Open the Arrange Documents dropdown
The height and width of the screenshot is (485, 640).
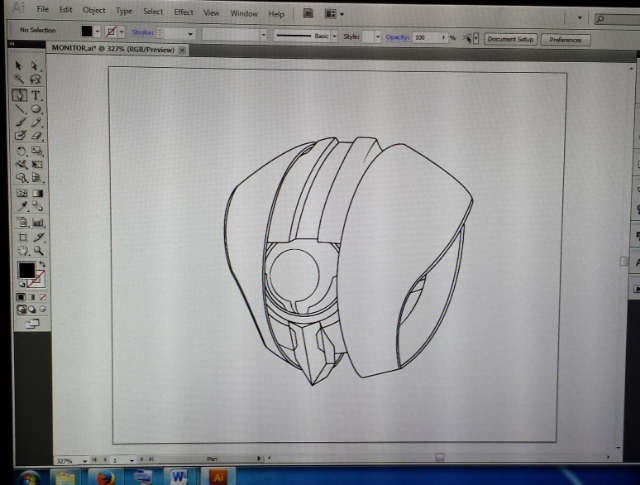[x=334, y=14]
